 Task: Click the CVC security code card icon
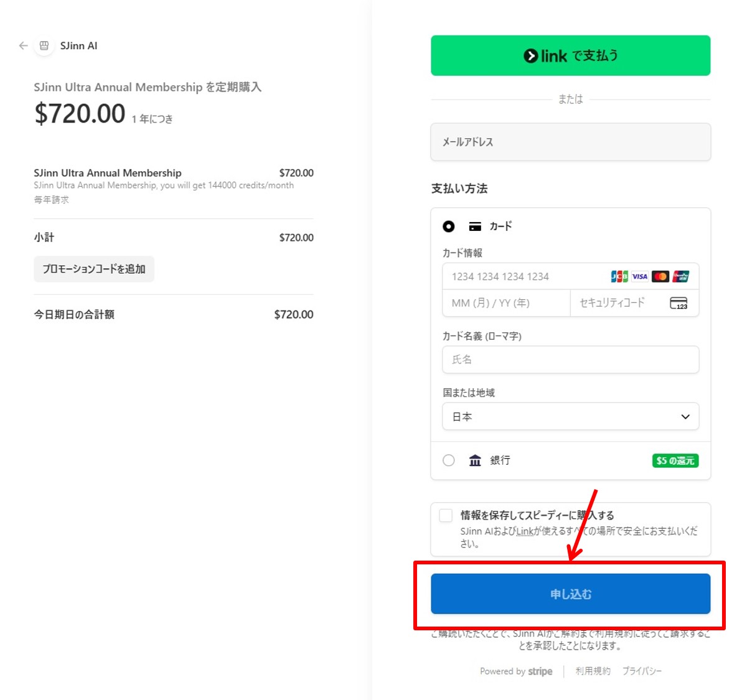[678, 303]
